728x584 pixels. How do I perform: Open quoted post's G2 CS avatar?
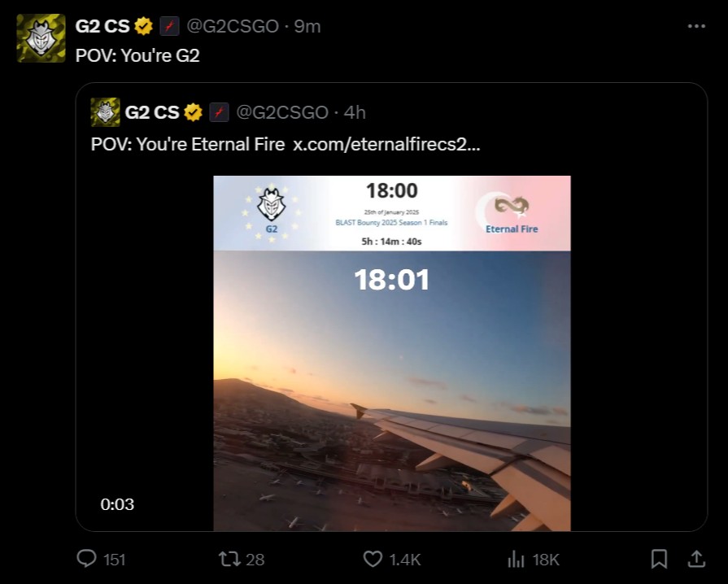(x=105, y=112)
